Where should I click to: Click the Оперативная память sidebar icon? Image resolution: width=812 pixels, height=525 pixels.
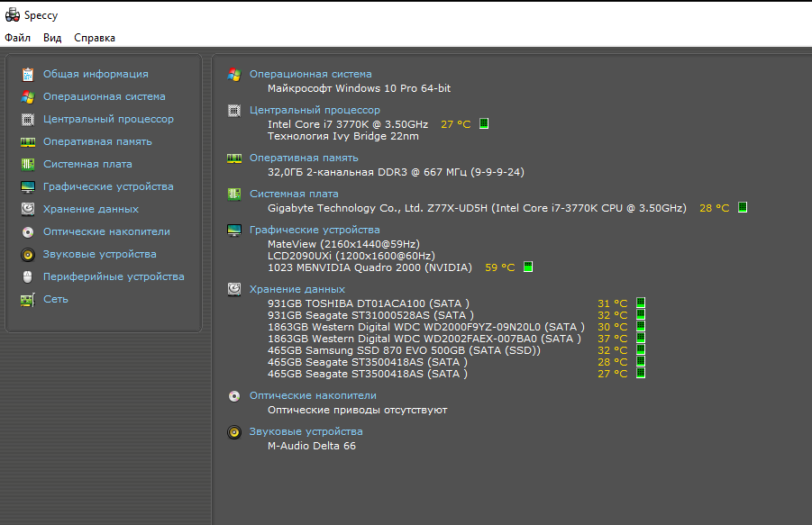click(28, 141)
